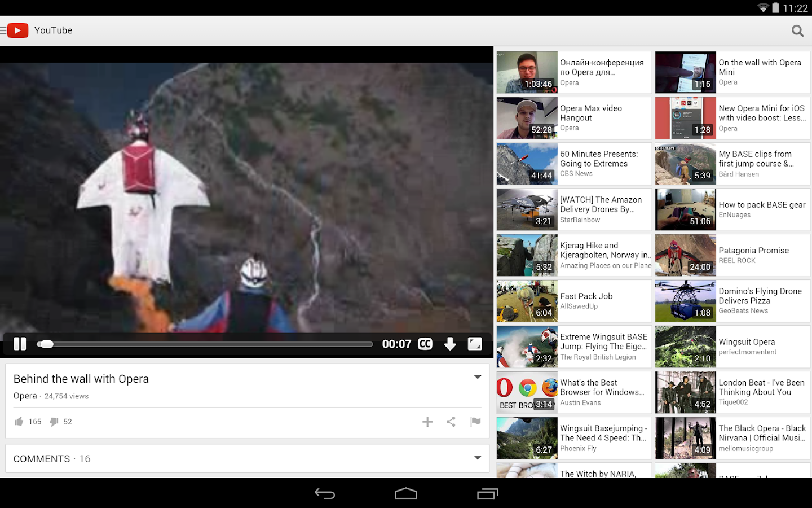Open 'My BASE clips from first jump course'
This screenshot has height=508, width=812.
(x=732, y=164)
